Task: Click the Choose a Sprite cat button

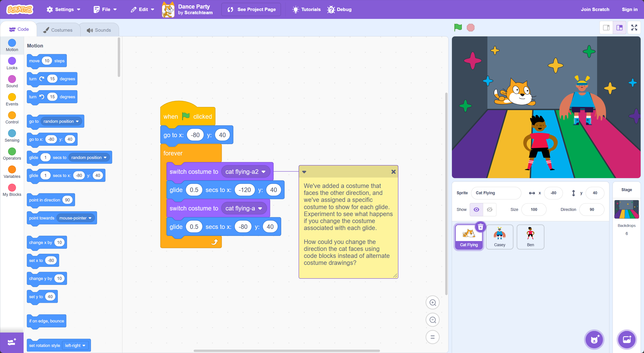Action: click(594, 340)
